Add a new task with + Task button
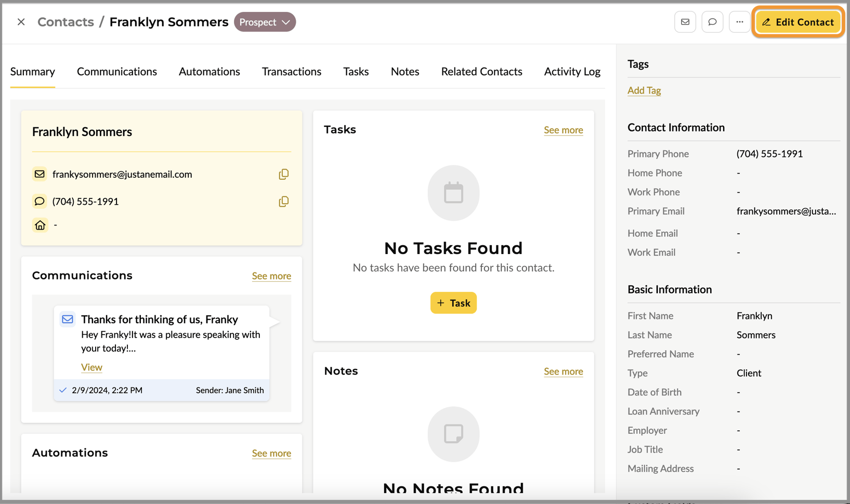 [x=453, y=303]
